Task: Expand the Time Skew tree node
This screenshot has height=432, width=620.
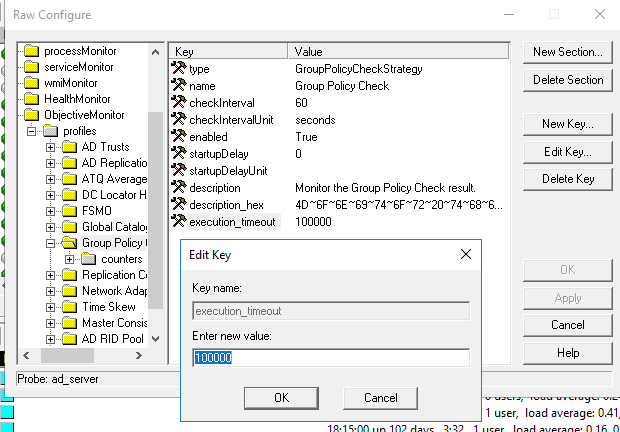Action: [x=51, y=307]
